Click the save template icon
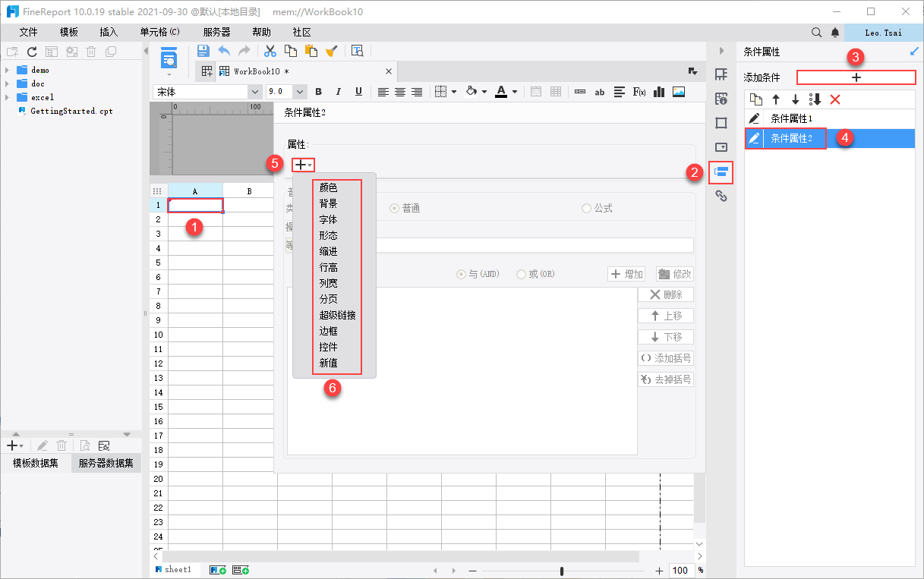 [x=203, y=51]
